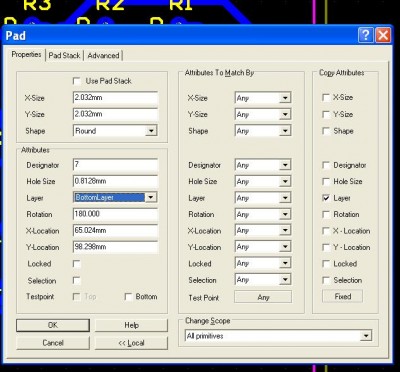Select the Properties tab
Screen dimensions: 400x372
click(x=26, y=54)
